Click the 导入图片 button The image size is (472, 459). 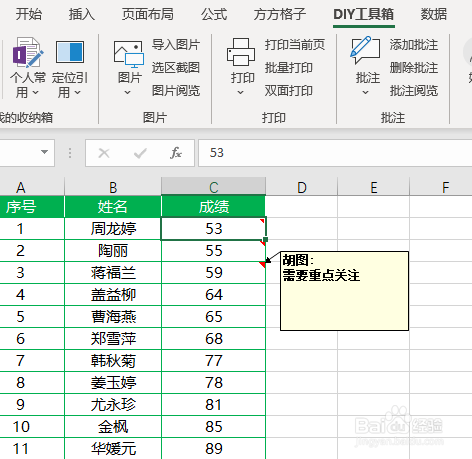point(176,45)
